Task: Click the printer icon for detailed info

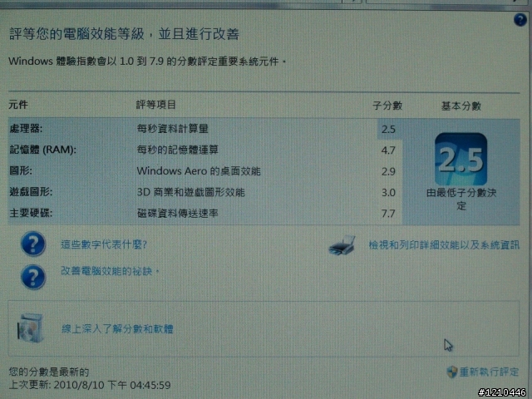Action: [x=342, y=245]
